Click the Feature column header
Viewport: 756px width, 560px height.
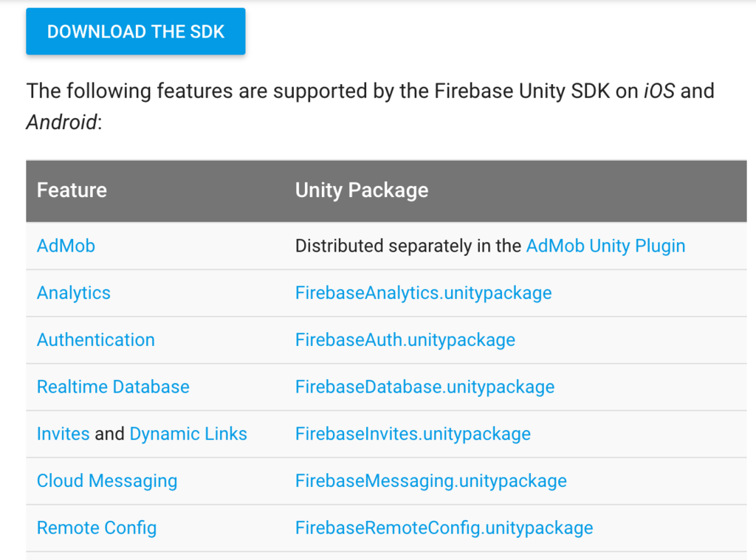click(72, 190)
